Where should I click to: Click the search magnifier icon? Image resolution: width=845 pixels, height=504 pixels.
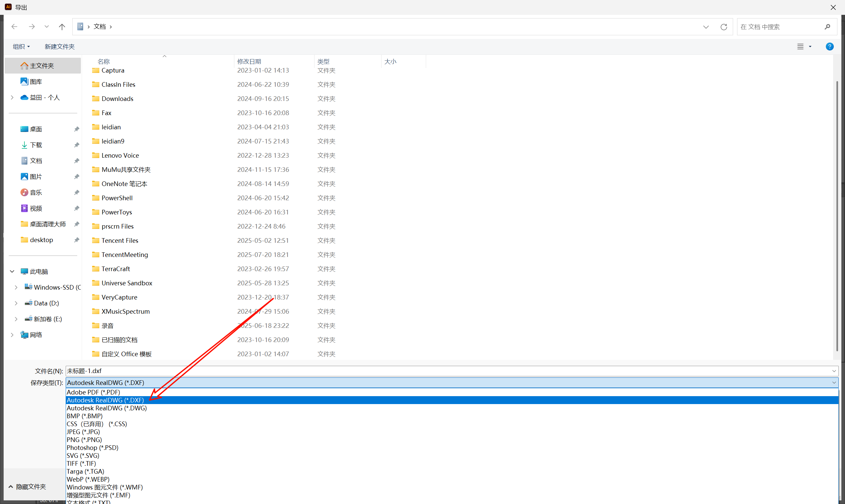[827, 27]
